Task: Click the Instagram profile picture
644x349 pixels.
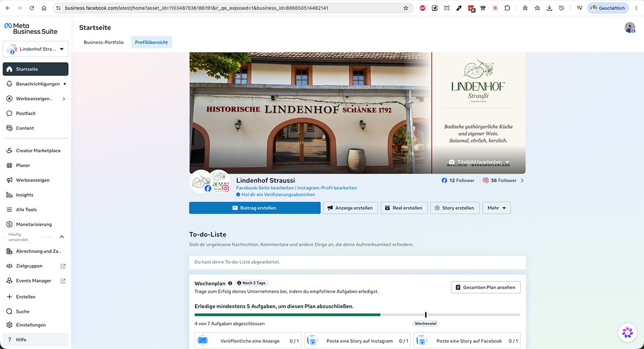Action: click(x=219, y=181)
